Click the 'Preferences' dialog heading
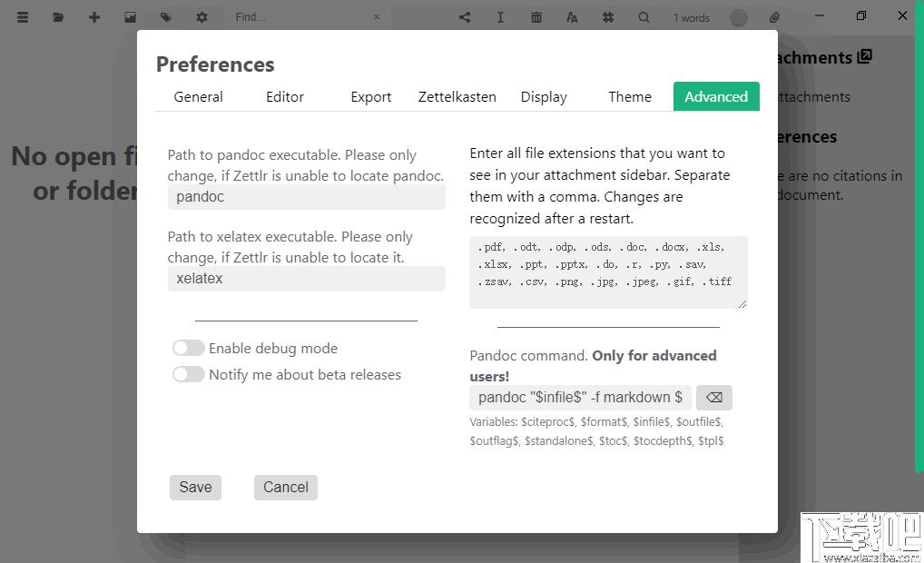 click(x=215, y=64)
